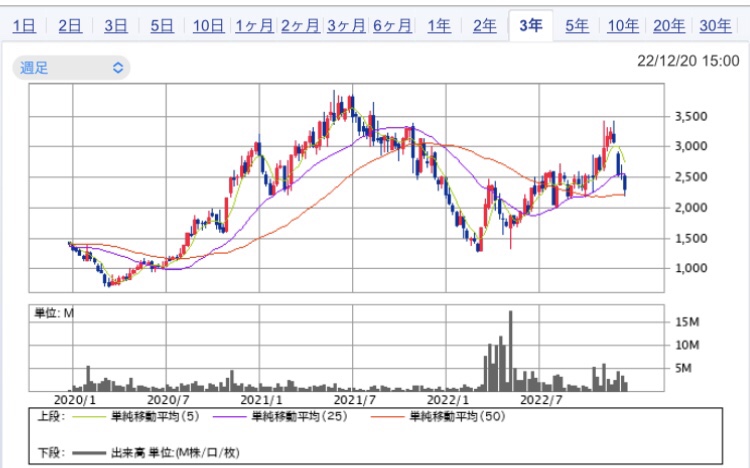
Task: Click the gray volume line swatch in legend
Action: coord(89,453)
